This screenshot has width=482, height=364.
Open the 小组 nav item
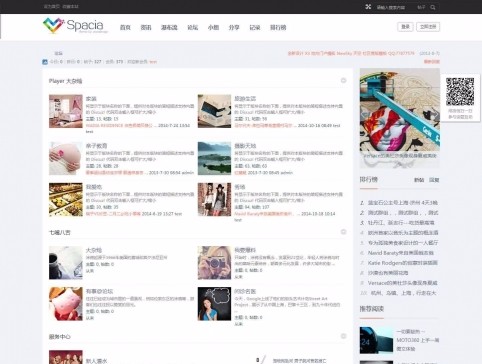pyautogui.click(x=213, y=28)
